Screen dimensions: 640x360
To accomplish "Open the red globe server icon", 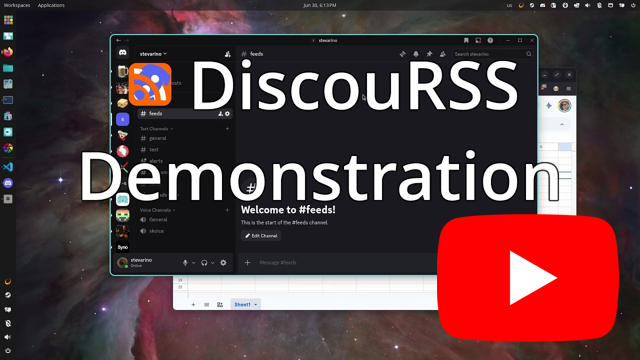I will pyautogui.click(x=122, y=151).
